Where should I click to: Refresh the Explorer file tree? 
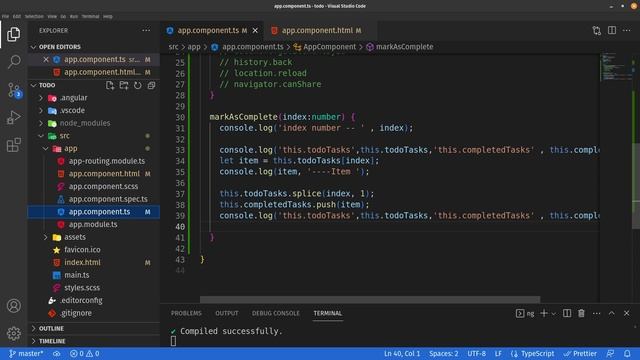tap(138, 85)
